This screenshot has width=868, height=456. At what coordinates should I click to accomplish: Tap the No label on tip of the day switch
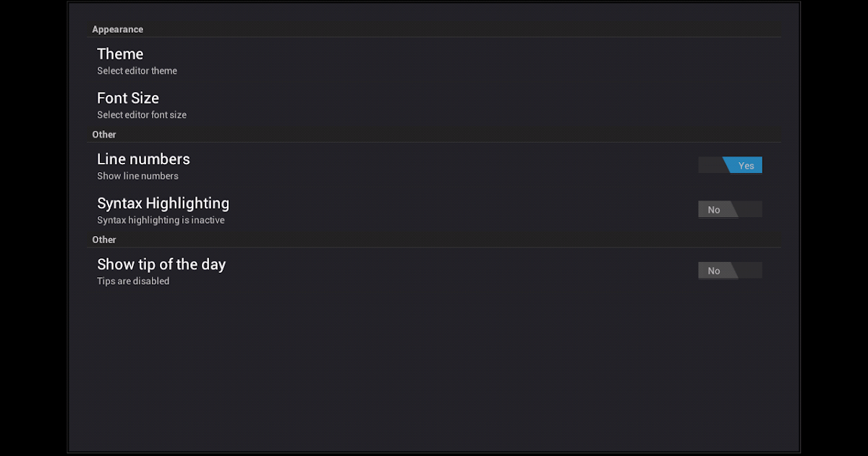click(714, 270)
